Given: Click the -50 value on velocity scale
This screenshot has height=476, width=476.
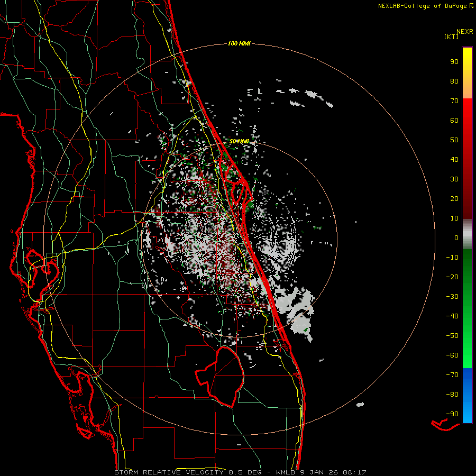Looking at the screenshot, I should click(452, 336).
